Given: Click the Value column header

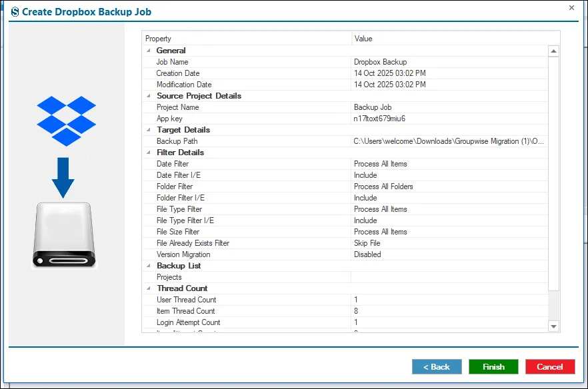Looking at the screenshot, I should pyautogui.click(x=455, y=39).
